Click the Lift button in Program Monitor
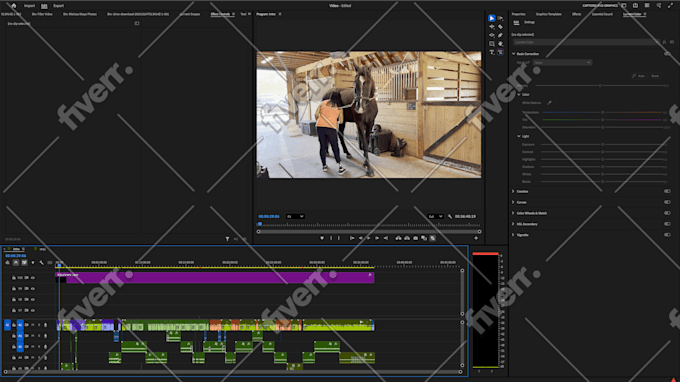This screenshot has width=680, height=382. tap(398, 238)
